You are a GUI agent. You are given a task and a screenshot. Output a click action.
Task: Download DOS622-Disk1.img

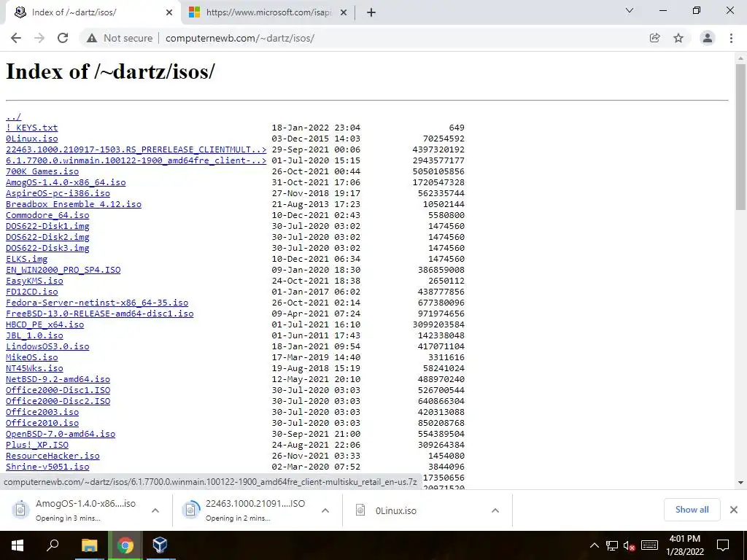point(47,226)
